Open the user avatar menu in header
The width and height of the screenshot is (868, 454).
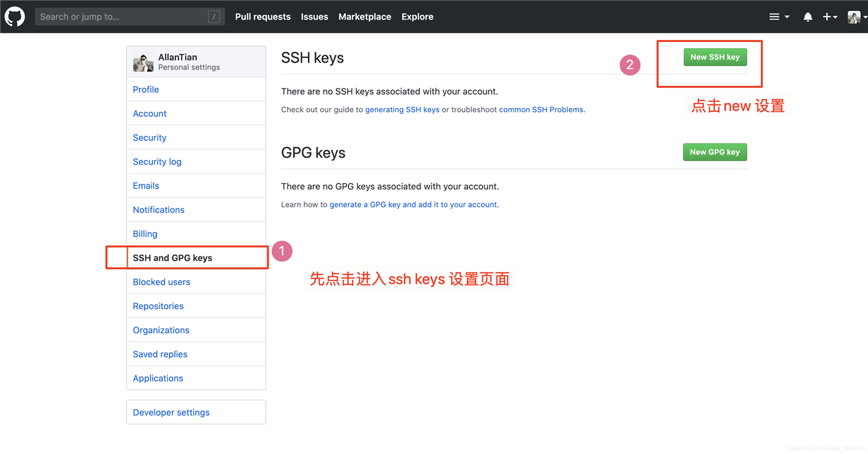pos(857,17)
